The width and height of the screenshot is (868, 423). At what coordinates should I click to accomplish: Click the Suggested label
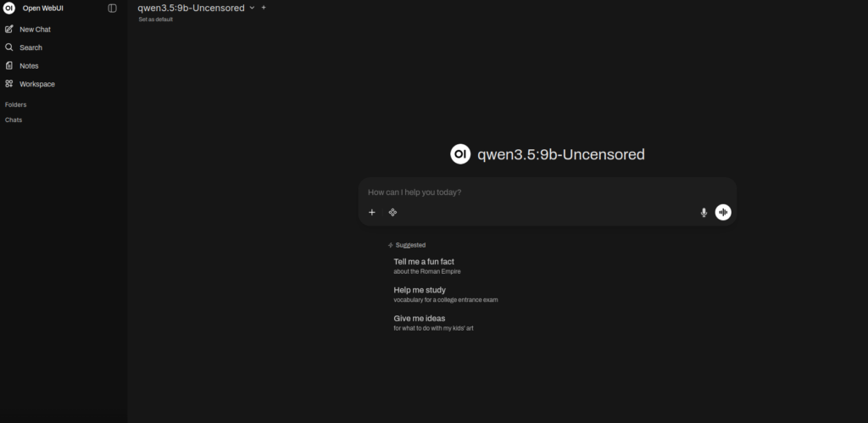tap(411, 245)
